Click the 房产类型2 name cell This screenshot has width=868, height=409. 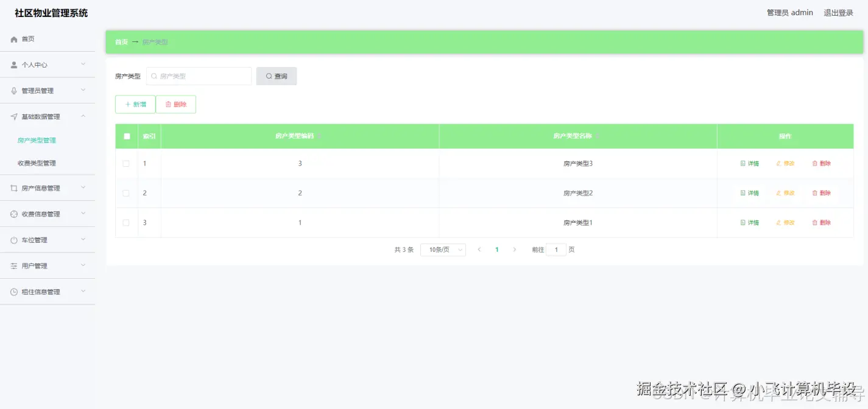click(578, 193)
